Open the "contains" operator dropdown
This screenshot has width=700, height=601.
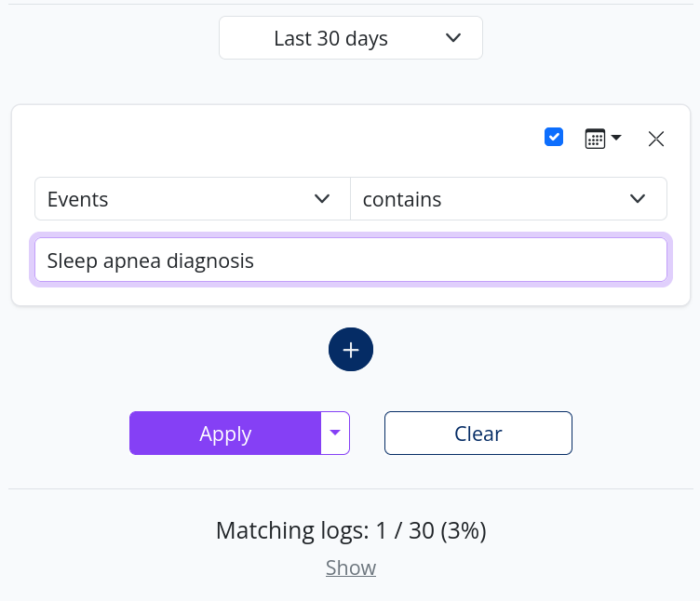tap(508, 199)
